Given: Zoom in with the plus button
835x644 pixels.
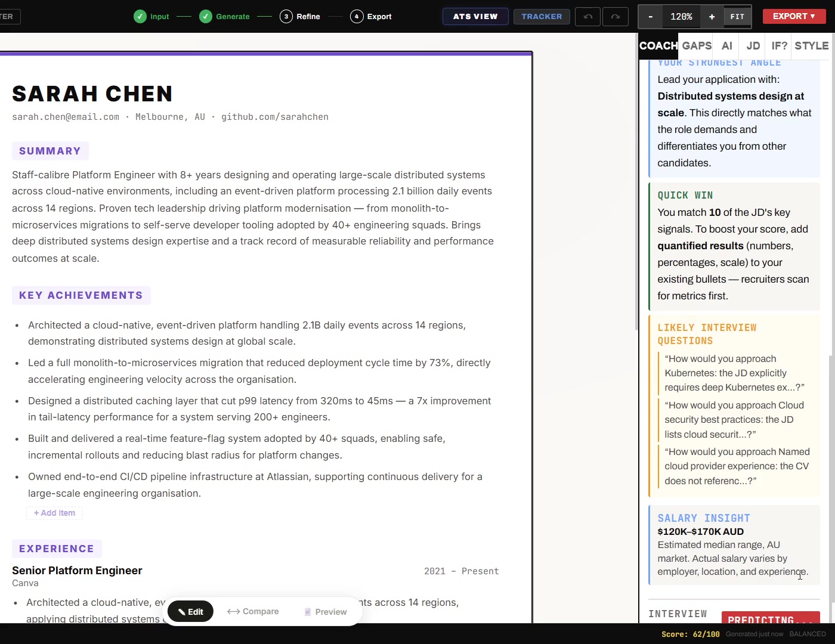Looking at the screenshot, I should [711, 17].
